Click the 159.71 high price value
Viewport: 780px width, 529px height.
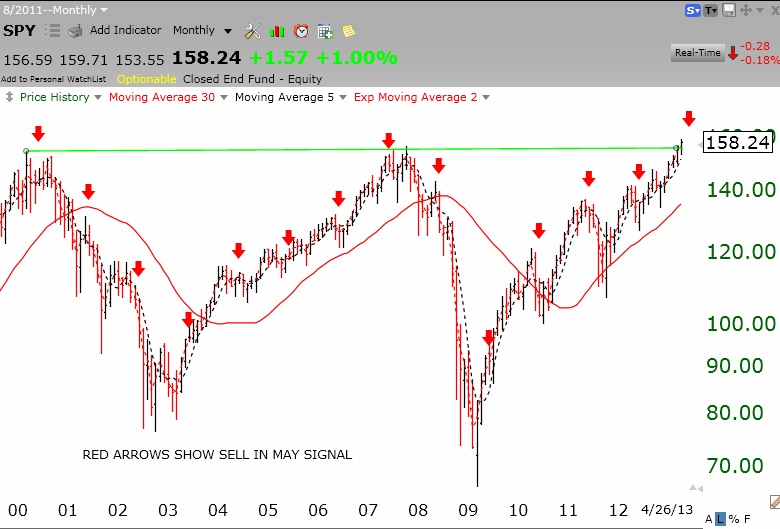click(x=84, y=60)
